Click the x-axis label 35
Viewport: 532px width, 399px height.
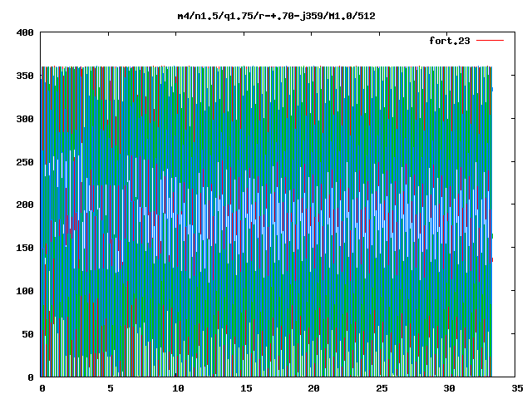click(x=517, y=388)
